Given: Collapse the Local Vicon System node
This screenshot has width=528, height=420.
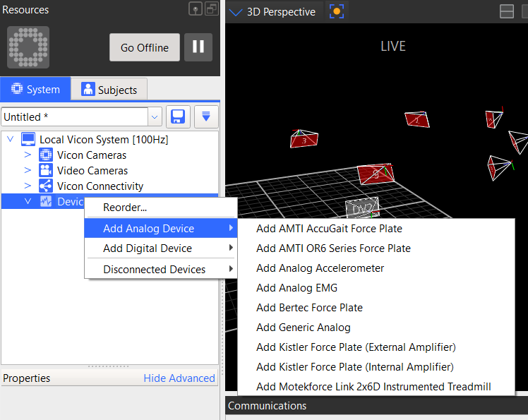Looking at the screenshot, I should 11,139.
